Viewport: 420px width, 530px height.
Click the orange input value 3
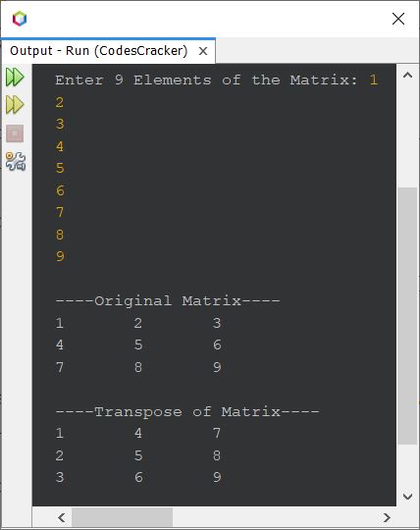coord(60,124)
